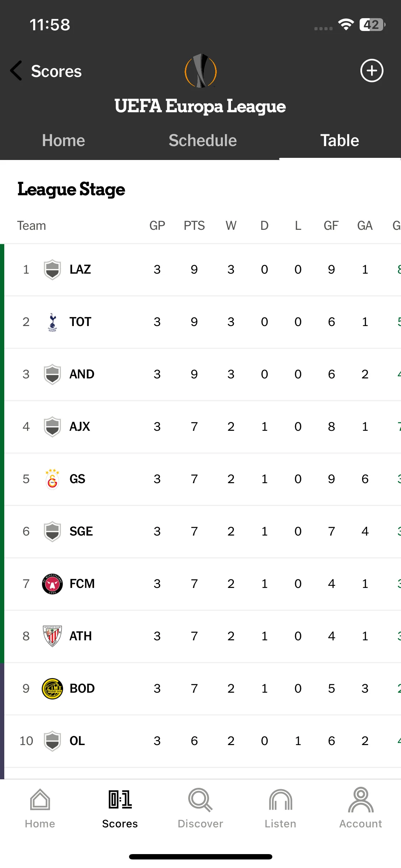Switch to the league Home tab
The width and height of the screenshot is (401, 868).
tap(63, 140)
